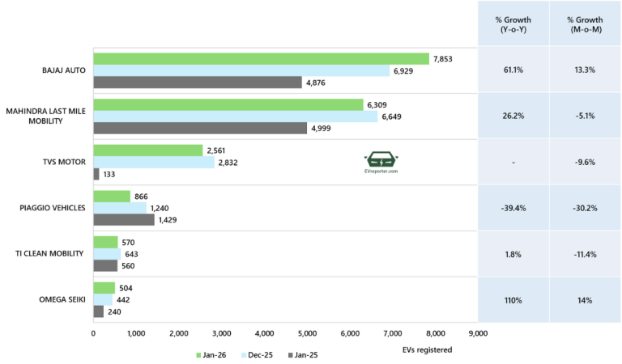Click Omega Seiki's green bar labeled 504
Viewport: 622px width, 364px height.
pyautogui.click(x=104, y=288)
